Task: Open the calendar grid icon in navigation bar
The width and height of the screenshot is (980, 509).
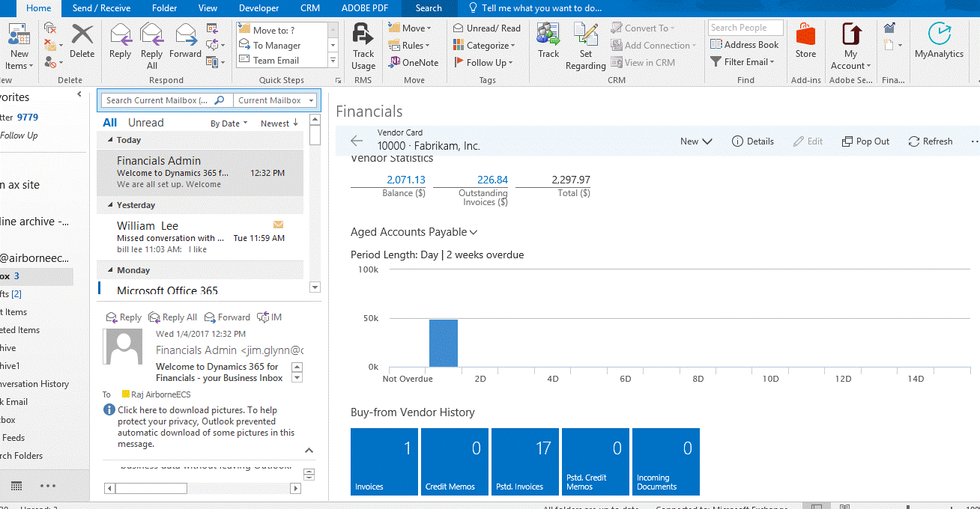Action: point(16,486)
